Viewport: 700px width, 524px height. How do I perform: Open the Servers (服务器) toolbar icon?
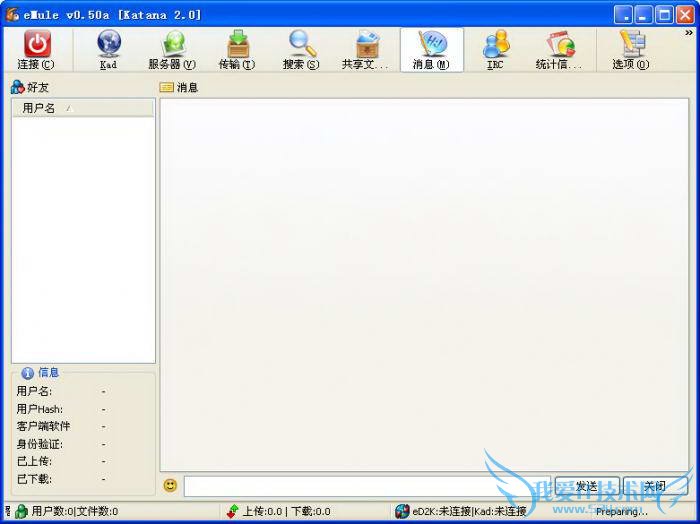[173, 43]
